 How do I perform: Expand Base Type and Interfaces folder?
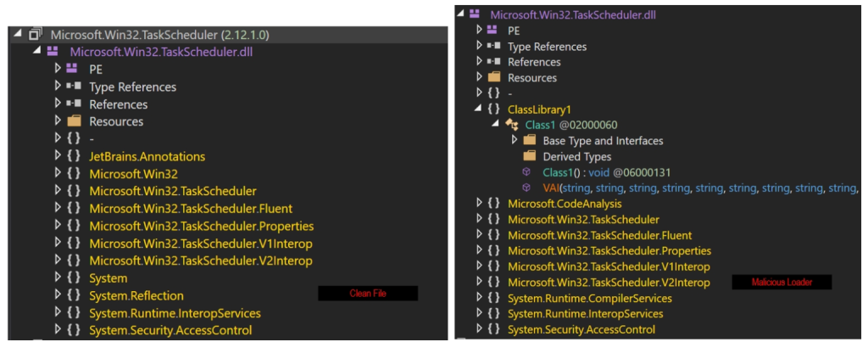515,140
